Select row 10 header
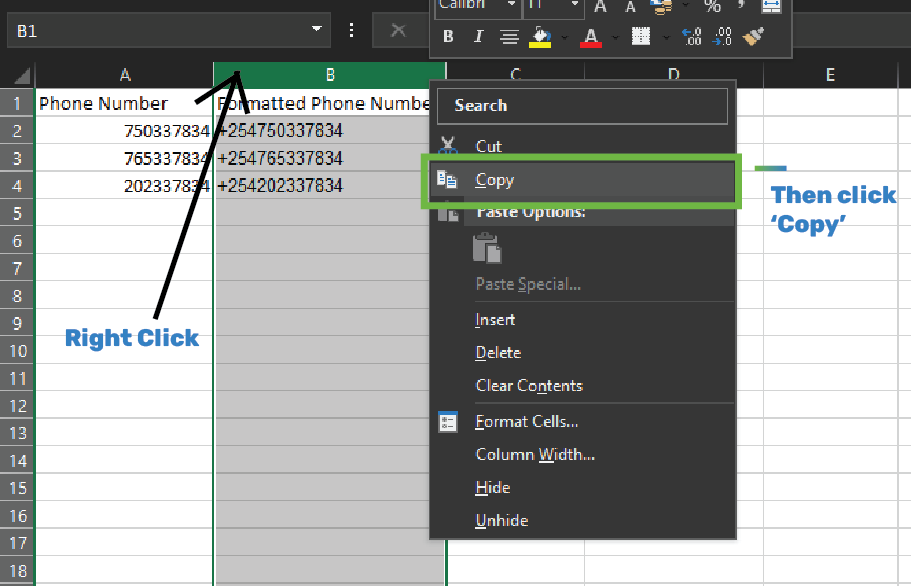 [x=17, y=351]
